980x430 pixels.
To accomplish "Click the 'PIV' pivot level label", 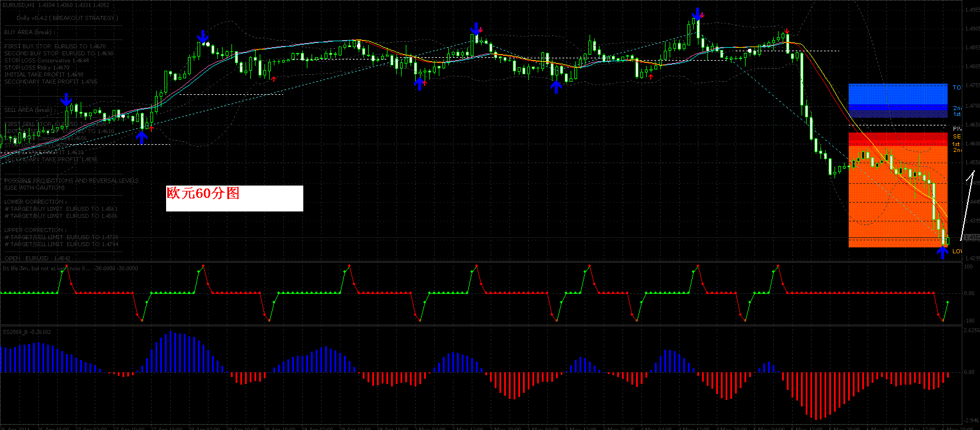I will coord(957,129).
